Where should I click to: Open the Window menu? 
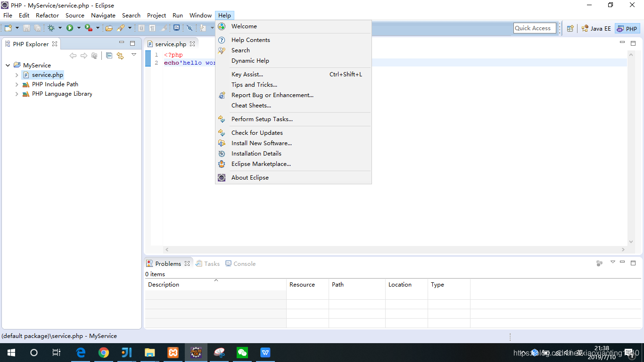(200, 15)
